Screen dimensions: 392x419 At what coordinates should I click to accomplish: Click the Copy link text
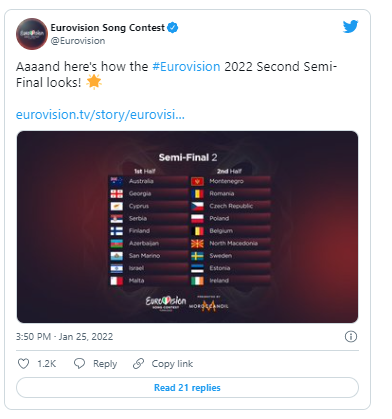pyautogui.click(x=172, y=364)
